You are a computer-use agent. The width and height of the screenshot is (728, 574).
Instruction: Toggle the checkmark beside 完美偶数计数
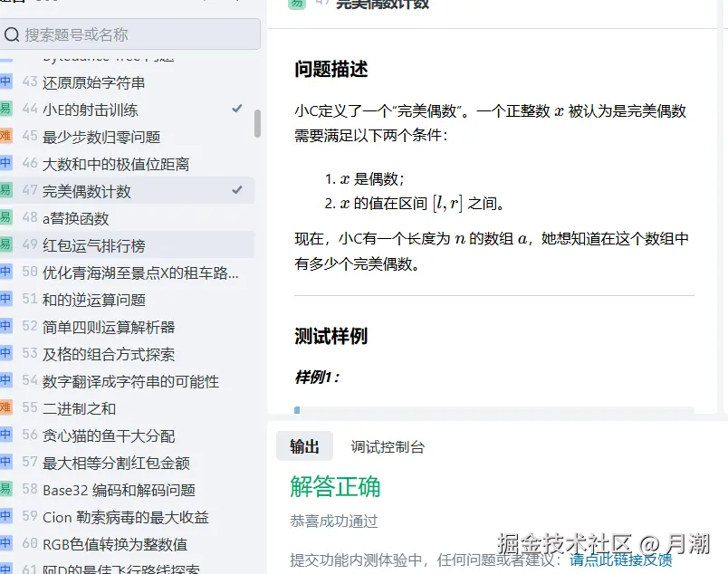(235, 190)
